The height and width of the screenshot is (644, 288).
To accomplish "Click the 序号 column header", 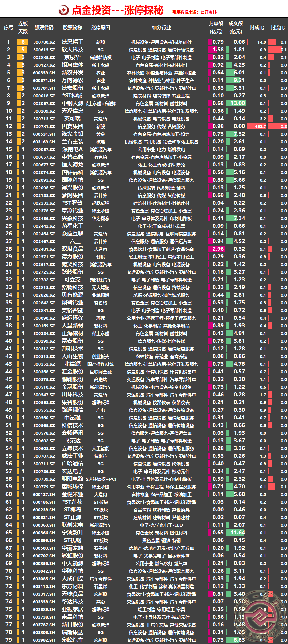I will (8, 28).
